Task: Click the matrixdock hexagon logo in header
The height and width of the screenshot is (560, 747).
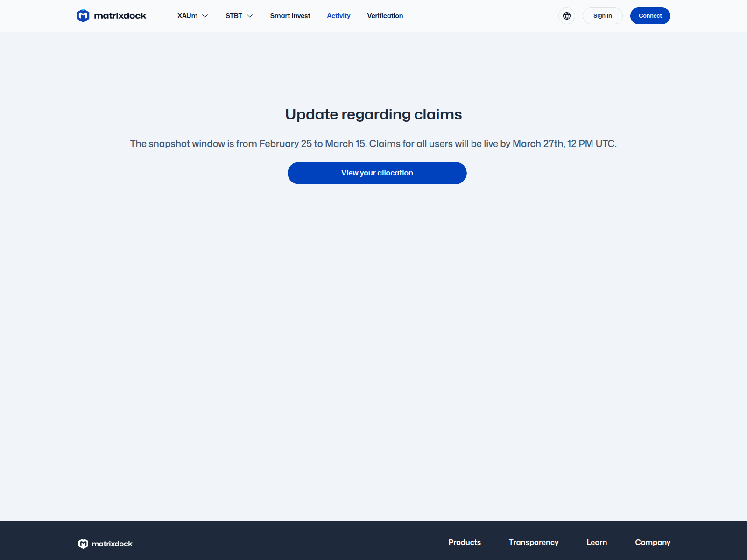Action: (x=83, y=16)
